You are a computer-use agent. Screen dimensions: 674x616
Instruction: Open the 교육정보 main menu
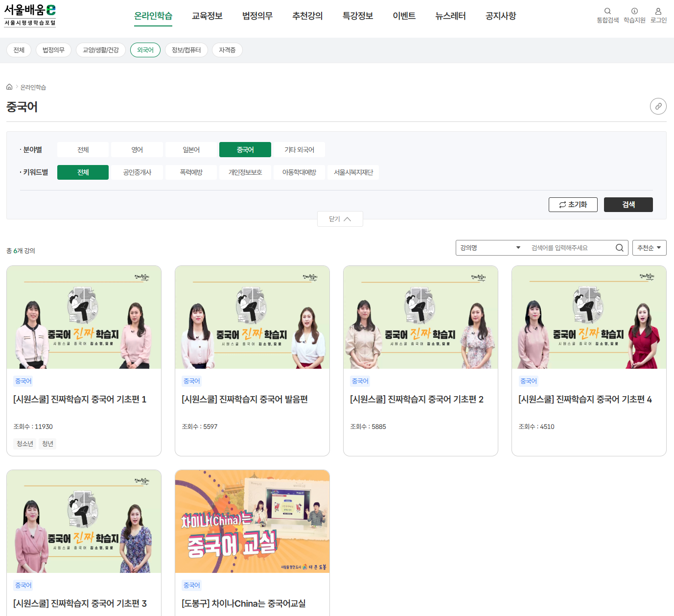(x=207, y=16)
